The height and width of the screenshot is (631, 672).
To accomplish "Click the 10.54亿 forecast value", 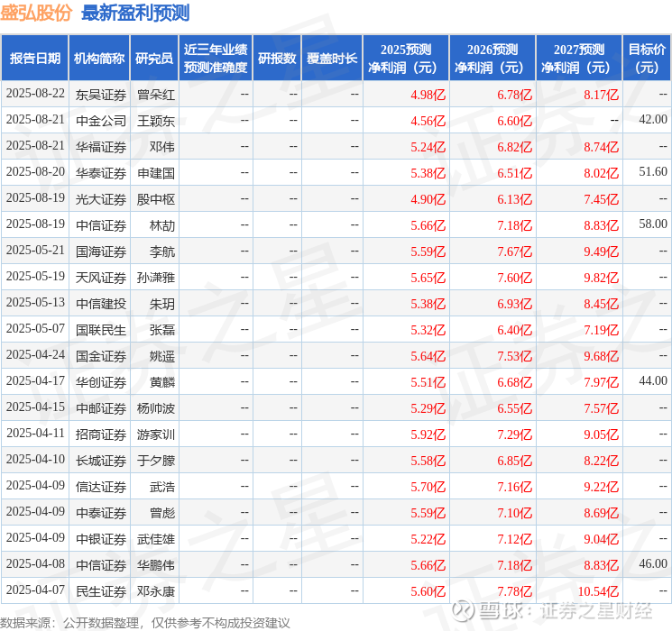I will point(598,591).
